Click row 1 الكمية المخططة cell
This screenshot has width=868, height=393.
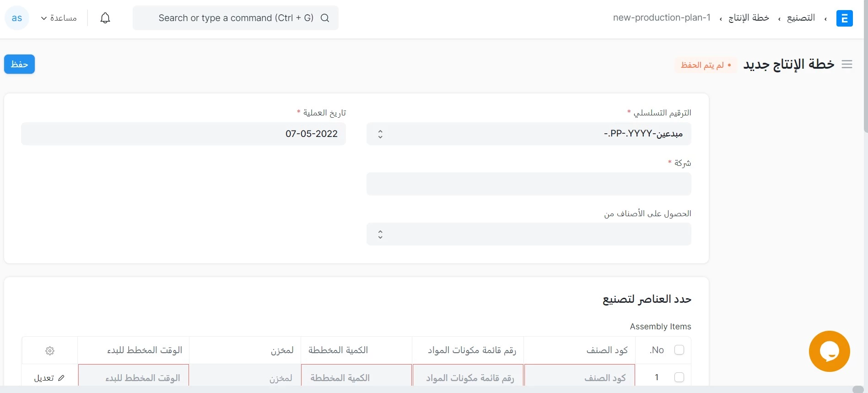point(356,376)
